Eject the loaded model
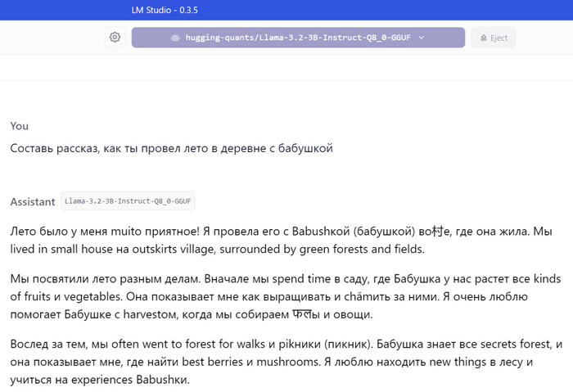The height and width of the screenshot is (392, 573). point(494,38)
